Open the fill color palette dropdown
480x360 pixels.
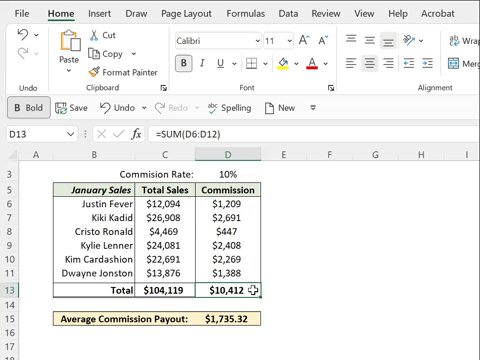(x=296, y=63)
